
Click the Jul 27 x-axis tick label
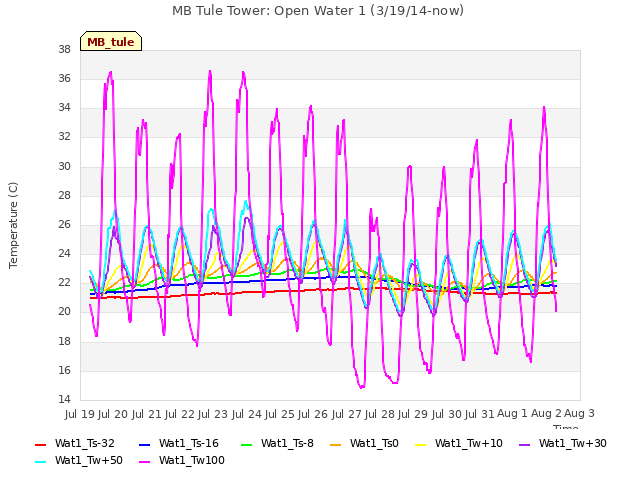pyautogui.click(x=347, y=414)
